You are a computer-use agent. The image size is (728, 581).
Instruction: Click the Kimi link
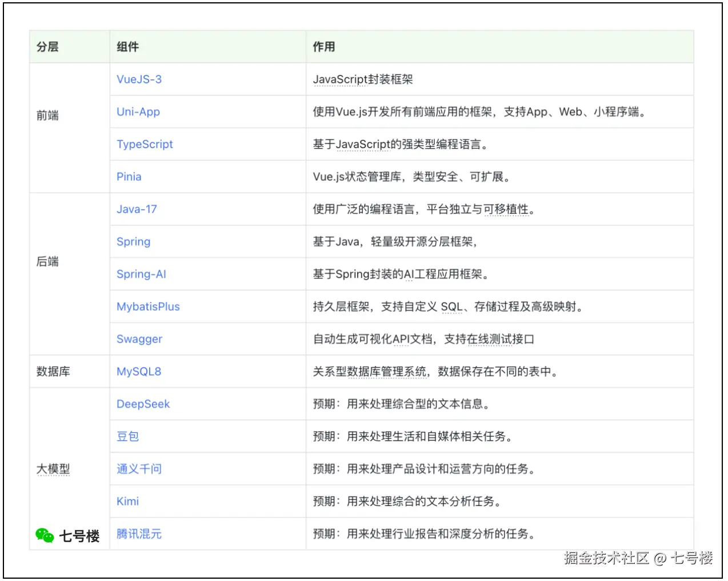pyautogui.click(x=127, y=502)
